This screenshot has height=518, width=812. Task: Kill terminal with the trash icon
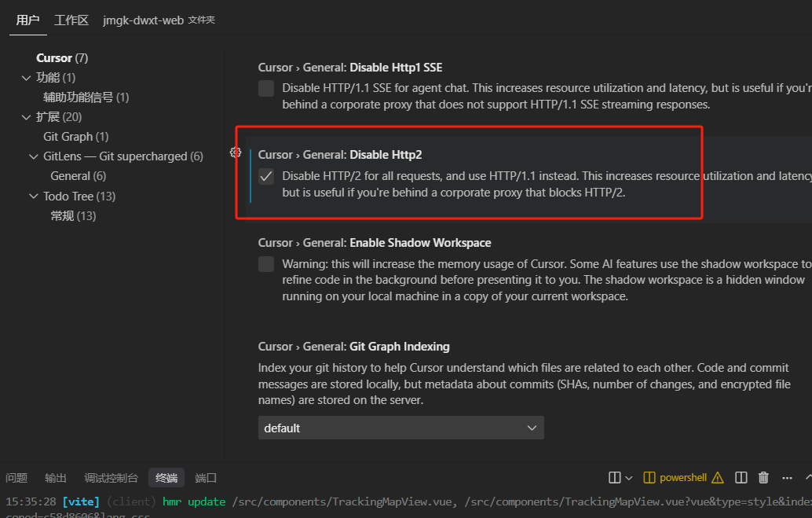tap(763, 478)
